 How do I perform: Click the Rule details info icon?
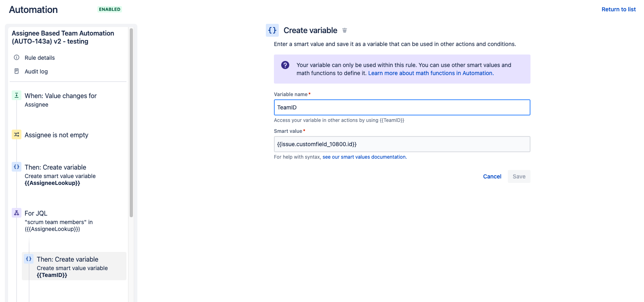point(17,57)
